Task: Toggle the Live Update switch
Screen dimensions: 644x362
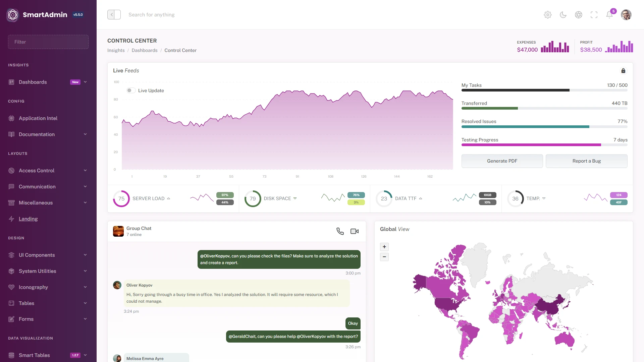Action: 131,90
